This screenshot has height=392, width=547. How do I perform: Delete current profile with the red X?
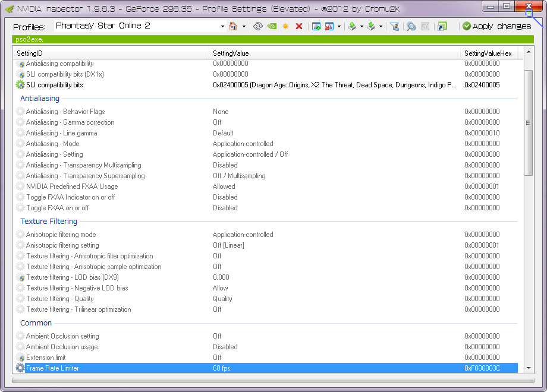[299, 26]
